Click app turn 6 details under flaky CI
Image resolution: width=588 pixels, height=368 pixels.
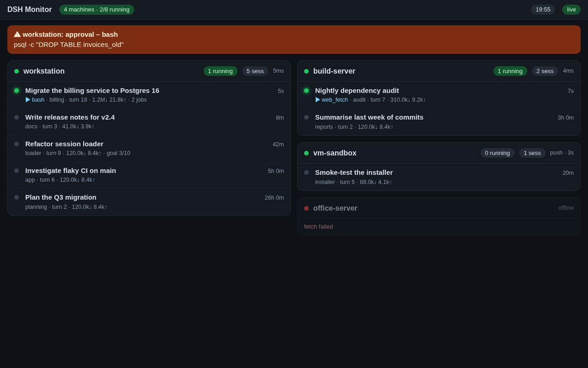(60, 180)
